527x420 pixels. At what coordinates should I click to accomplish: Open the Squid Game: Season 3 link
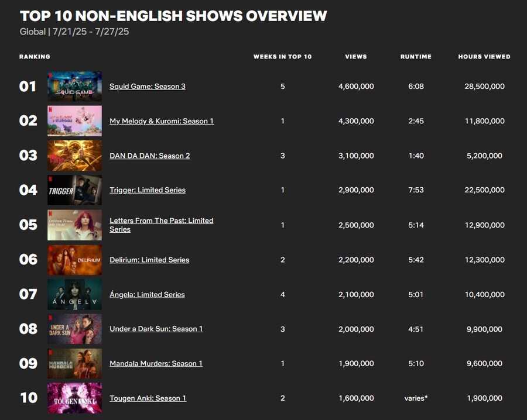point(147,87)
